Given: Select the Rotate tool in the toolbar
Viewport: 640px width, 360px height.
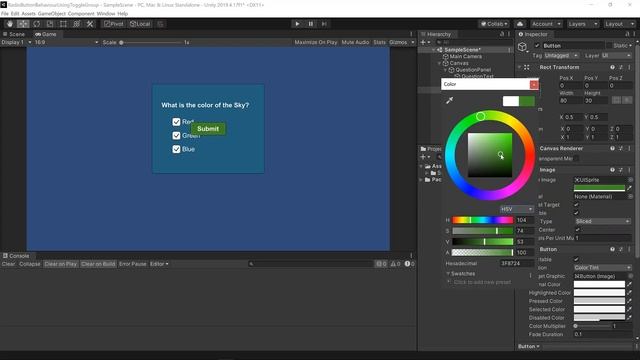Looking at the screenshot, I should coord(36,24).
